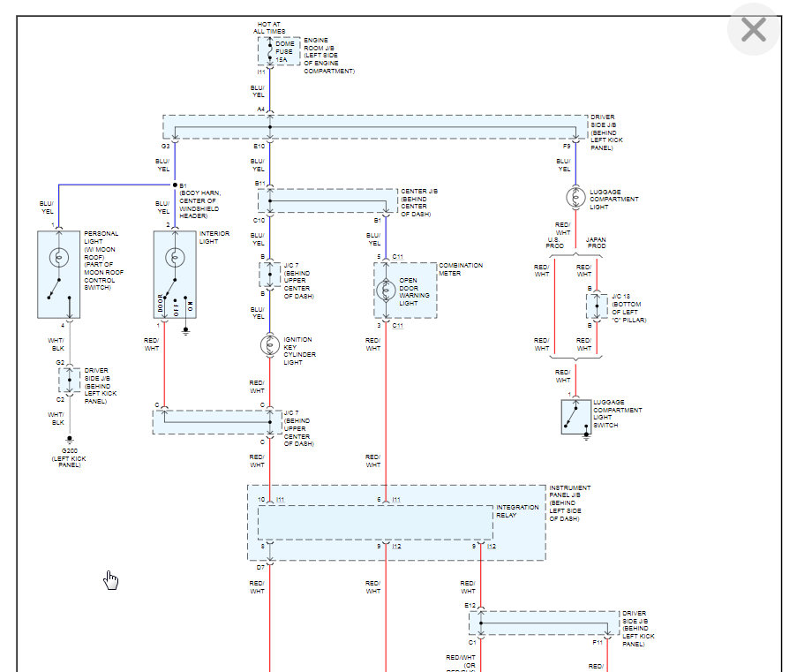Image resolution: width=797 pixels, height=672 pixels.
Task: Click the luggage compartment light switch symbol
Action: [575, 417]
